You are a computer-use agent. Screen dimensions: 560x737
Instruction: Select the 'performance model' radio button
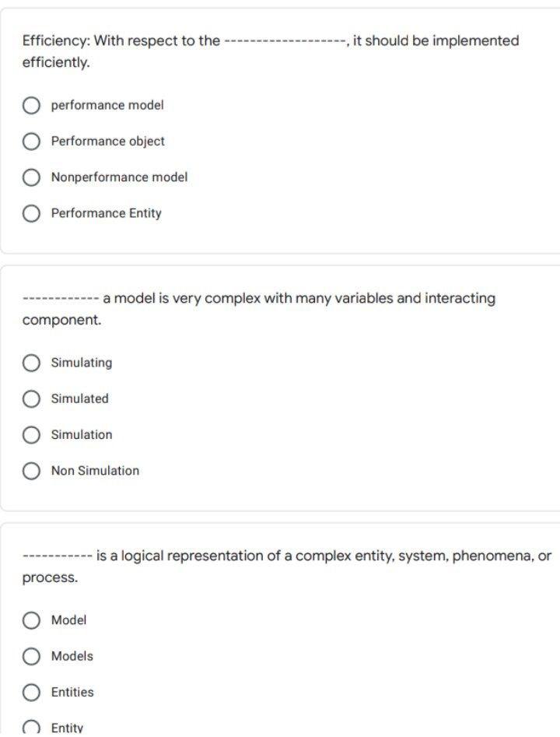pos(31,104)
